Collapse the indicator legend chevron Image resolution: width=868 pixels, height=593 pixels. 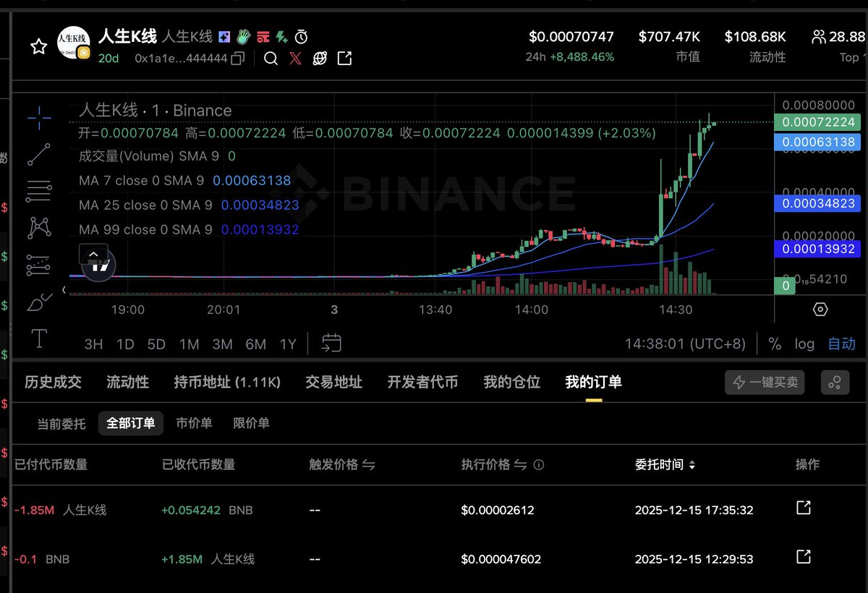(93, 254)
